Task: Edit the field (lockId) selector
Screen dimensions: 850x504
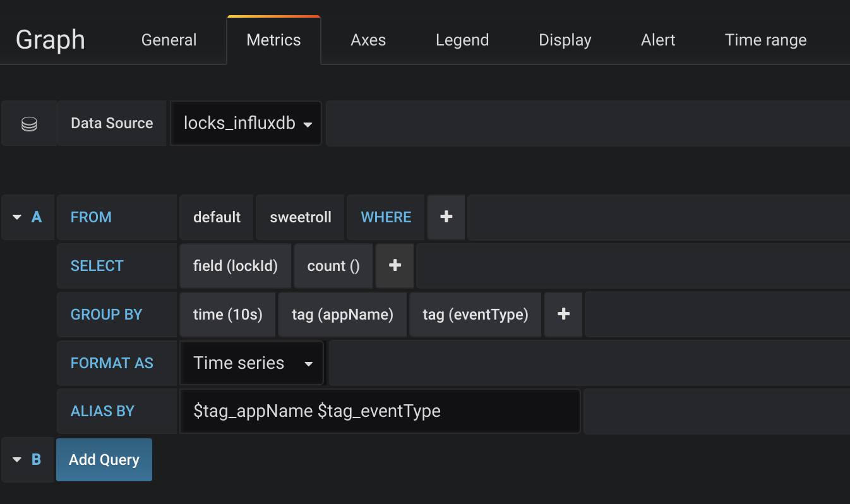Action: pos(236,266)
